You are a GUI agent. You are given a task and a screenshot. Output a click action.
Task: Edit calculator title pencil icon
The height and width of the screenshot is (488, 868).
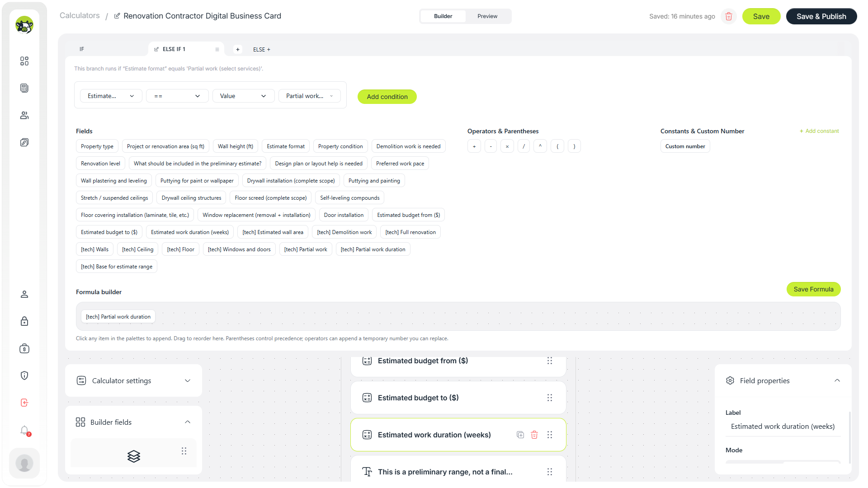click(117, 16)
